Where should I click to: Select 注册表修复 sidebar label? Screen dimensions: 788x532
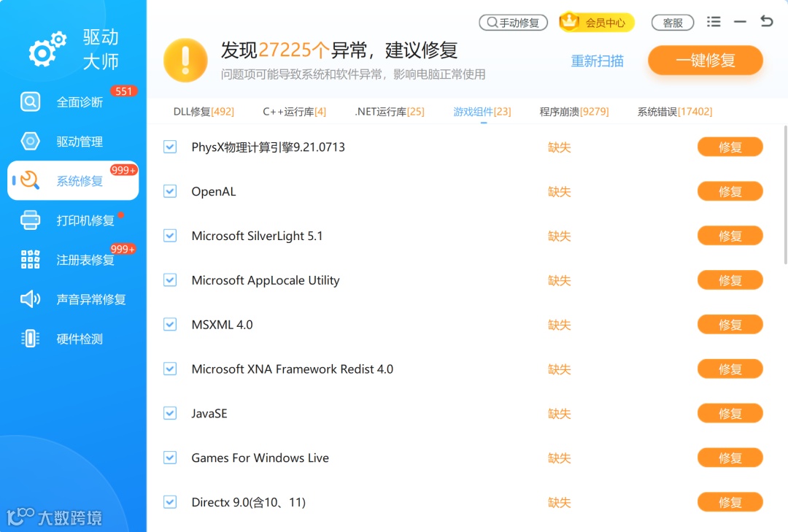(85, 260)
